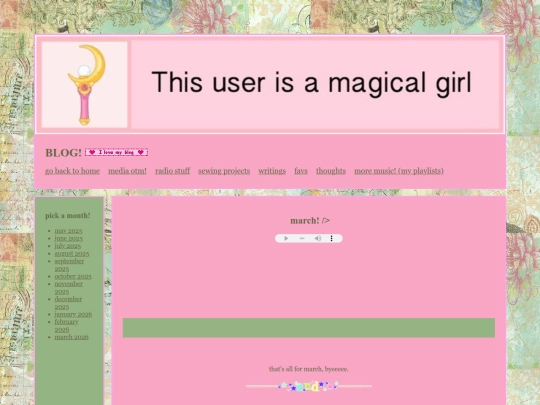The height and width of the screenshot is (405, 540).
Task: Go back to home link
Action: (72, 171)
